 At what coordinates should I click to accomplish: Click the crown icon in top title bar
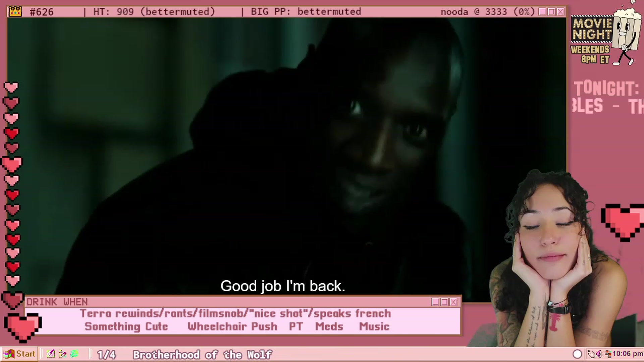[15, 12]
